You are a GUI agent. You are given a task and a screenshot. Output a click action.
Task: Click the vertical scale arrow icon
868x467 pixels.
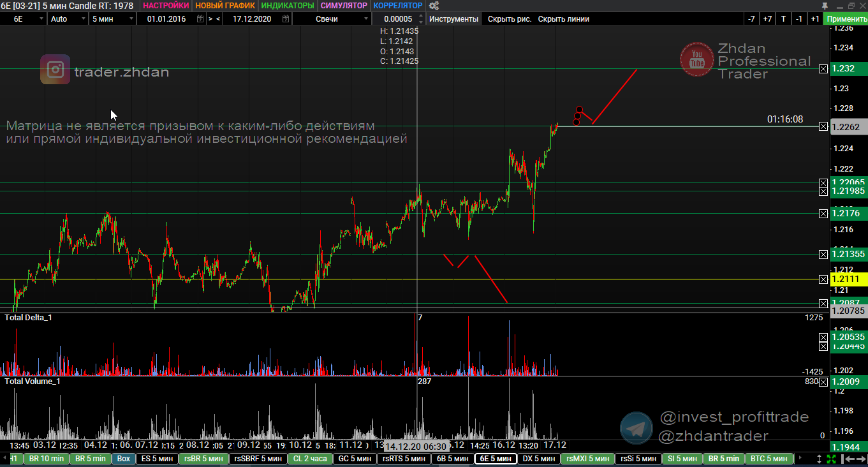click(x=820, y=459)
